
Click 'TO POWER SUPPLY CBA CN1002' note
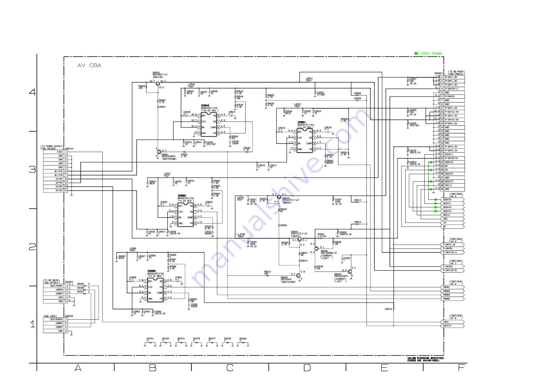pos(52,147)
